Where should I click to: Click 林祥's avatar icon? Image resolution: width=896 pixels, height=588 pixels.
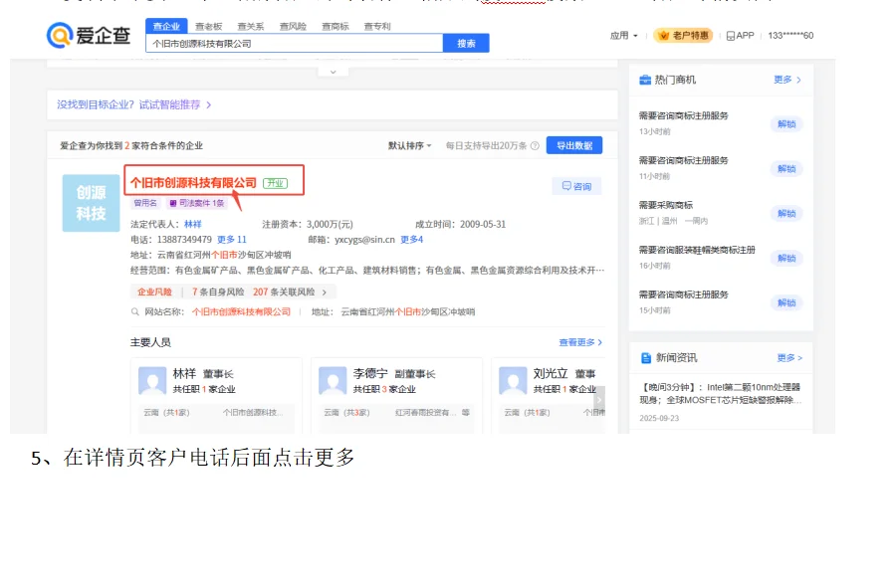point(152,381)
